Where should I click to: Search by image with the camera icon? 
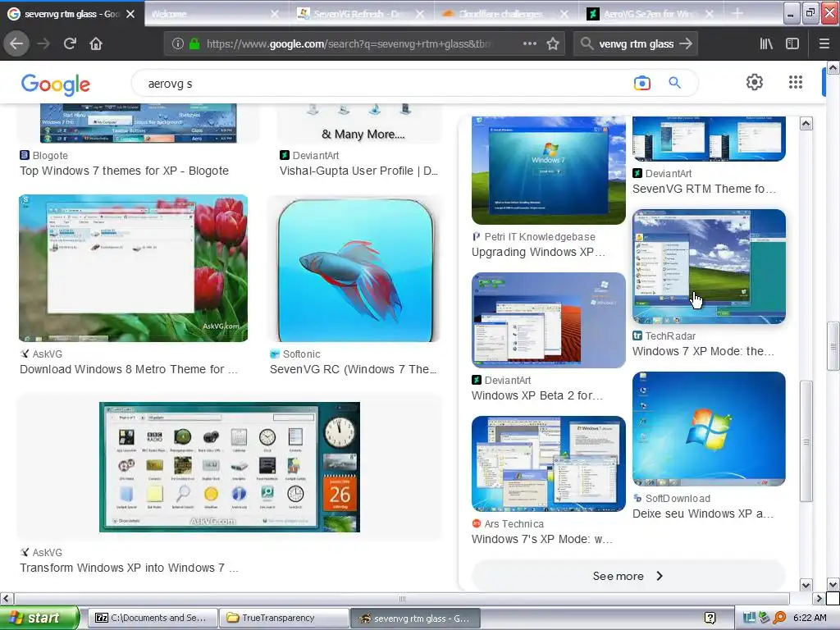(x=641, y=83)
